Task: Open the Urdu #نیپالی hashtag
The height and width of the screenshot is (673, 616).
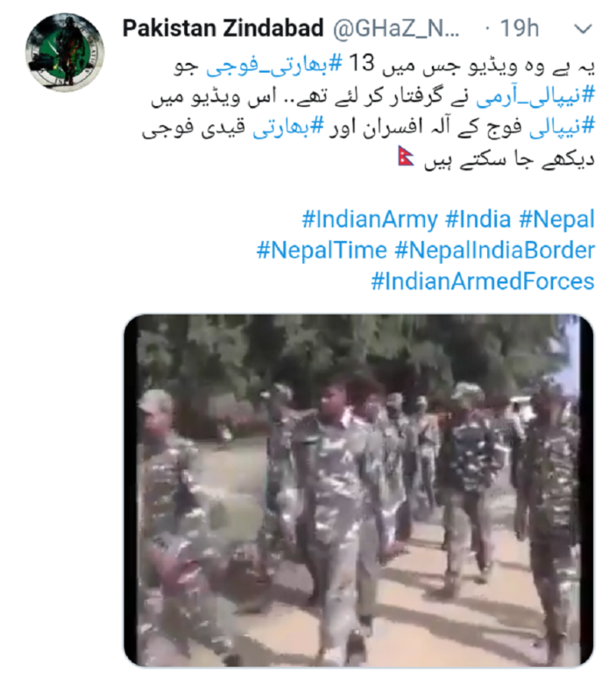Action: [x=562, y=127]
